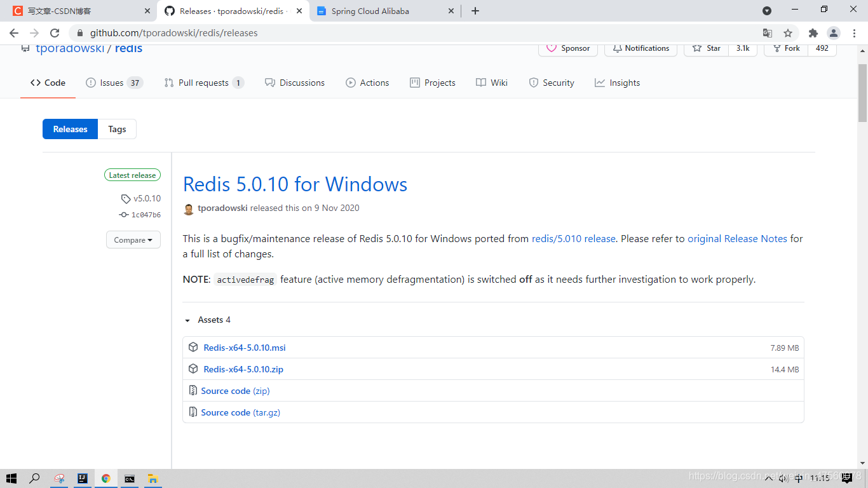The width and height of the screenshot is (868, 488).
Task: Star the repository
Action: (706, 48)
